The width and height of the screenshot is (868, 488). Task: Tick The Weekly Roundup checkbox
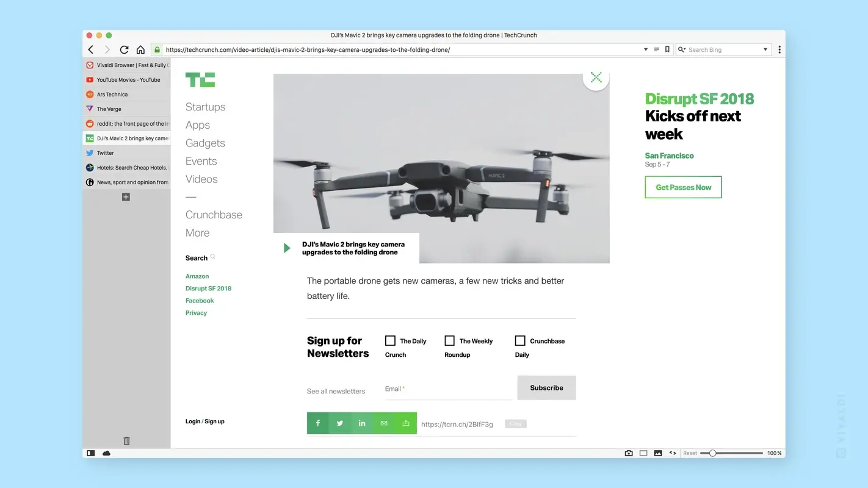point(449,340)
